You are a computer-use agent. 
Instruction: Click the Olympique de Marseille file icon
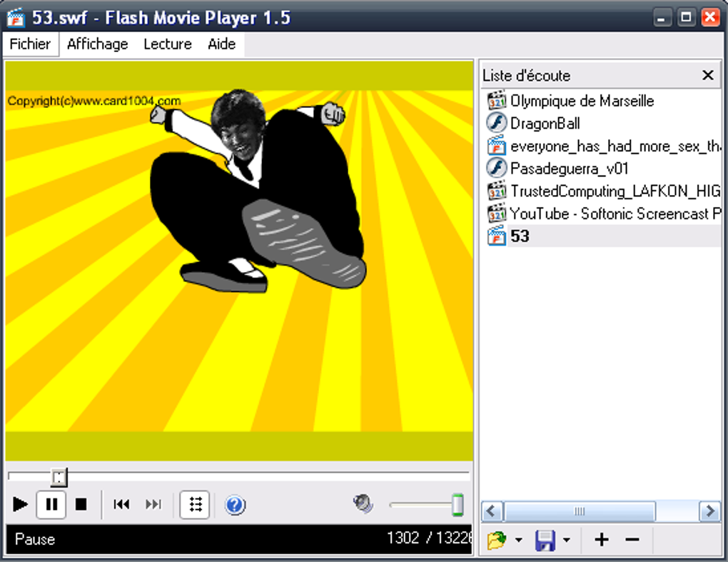[x=496, y=100]
